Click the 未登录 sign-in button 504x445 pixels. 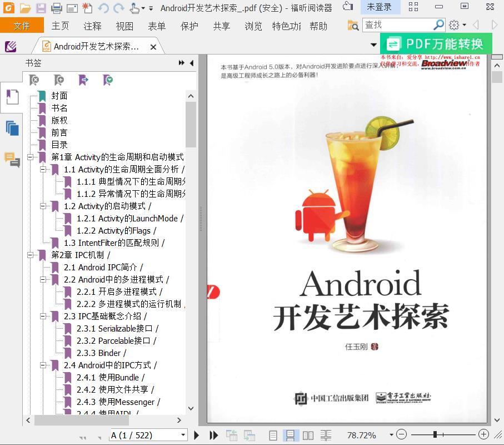click(380, 7)
